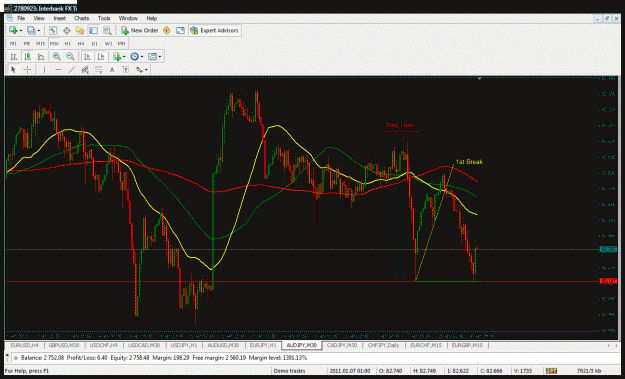Switch chart to full screen icon
625x379 pixels.
[180, 30]
